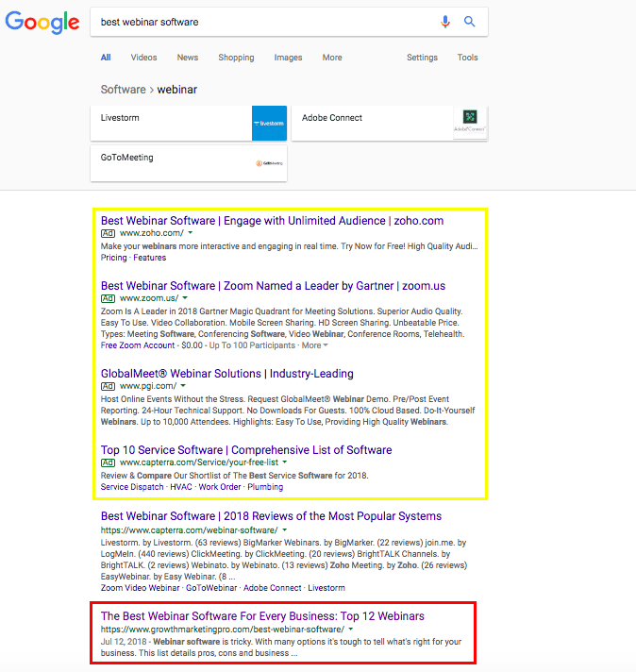636x672 pixels.
Task: Open the GoToMeeting logo thumbnail
Action: [x=269, y=163]
